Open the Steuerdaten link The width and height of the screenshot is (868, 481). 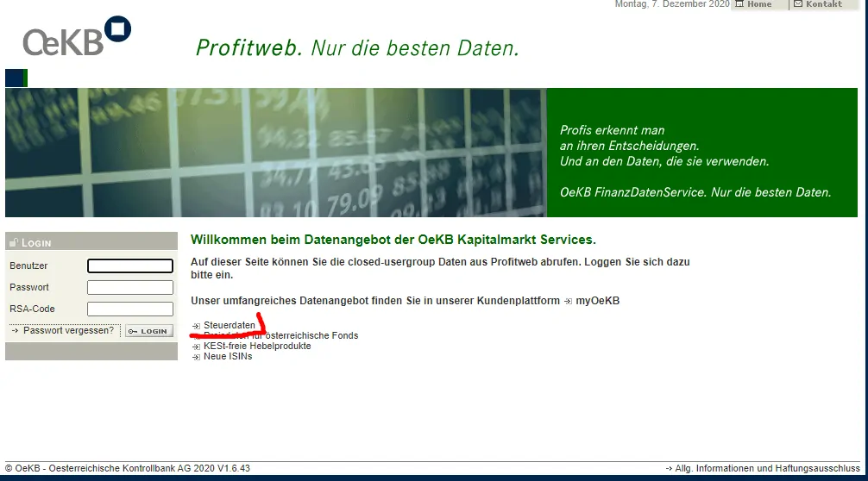tap(230, 325)
